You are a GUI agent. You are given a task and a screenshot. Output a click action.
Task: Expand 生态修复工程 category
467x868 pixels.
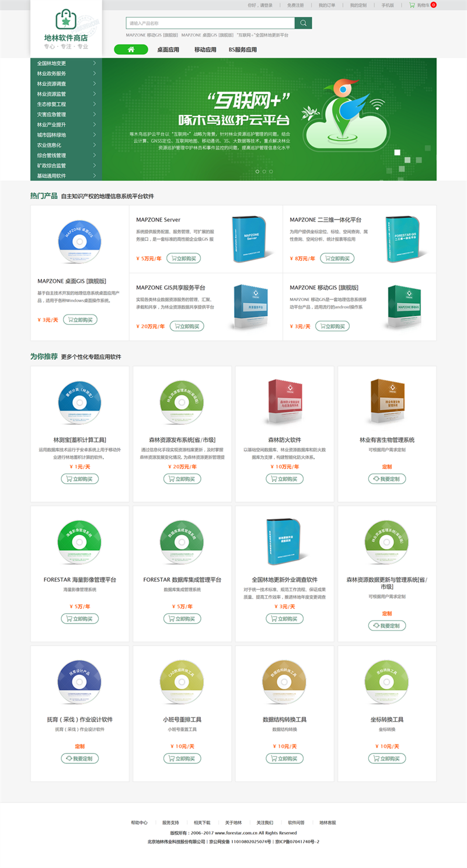click(66, 104)
